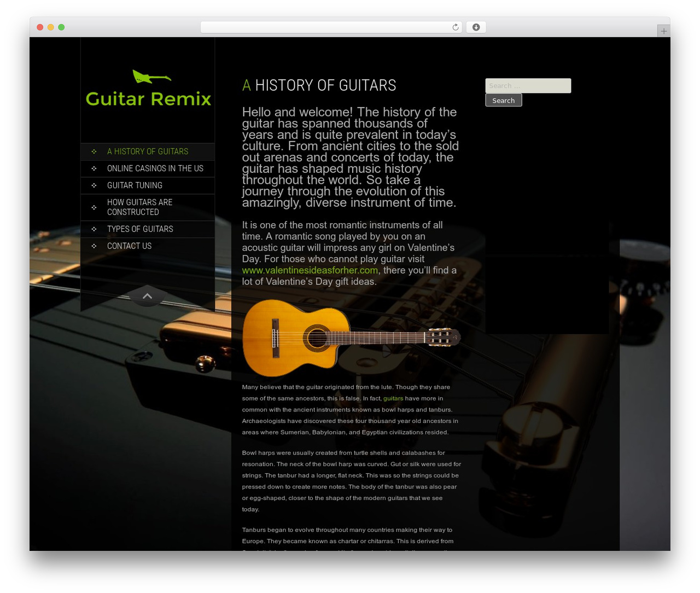Click bullet icon beside Types of Guitars
700x593 pixels.
(x=94, y=229)
